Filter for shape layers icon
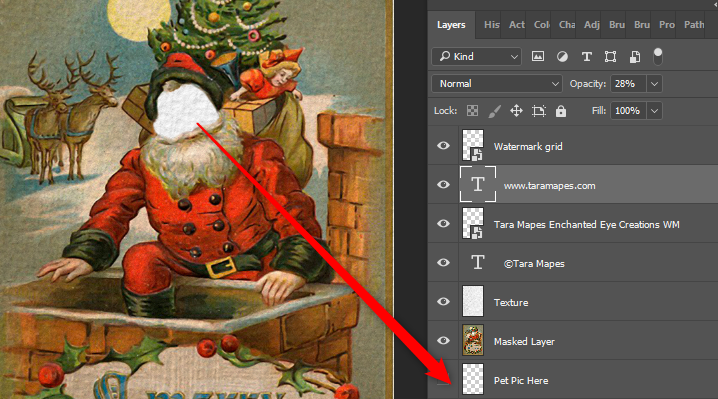This screenshot has width=718, height=399. [610, 56]
